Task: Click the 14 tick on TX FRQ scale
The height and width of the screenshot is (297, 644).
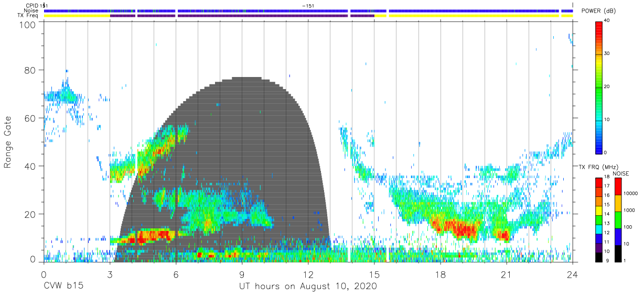Action: tap(607, 215)
